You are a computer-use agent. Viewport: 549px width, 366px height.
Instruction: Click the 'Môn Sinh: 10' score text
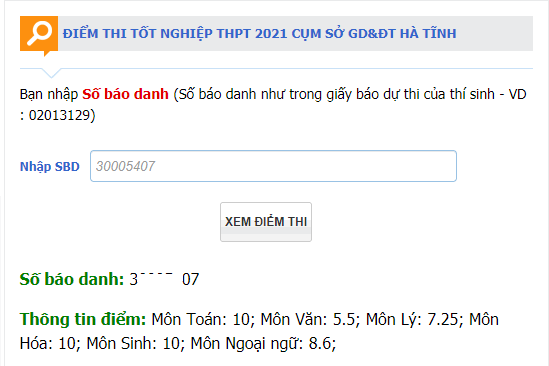pyautogui.click(x=133, y=343)
